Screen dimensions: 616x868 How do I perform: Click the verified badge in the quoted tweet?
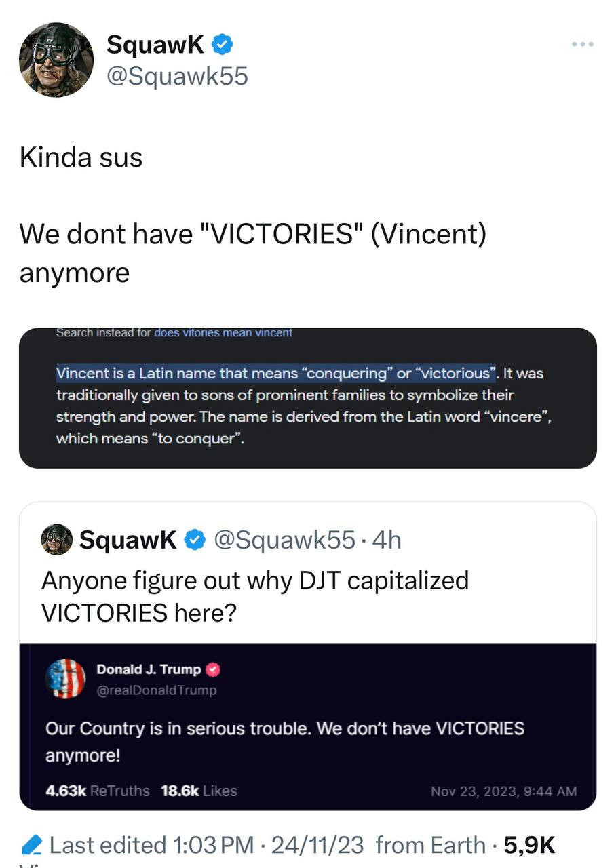(196, 540)
